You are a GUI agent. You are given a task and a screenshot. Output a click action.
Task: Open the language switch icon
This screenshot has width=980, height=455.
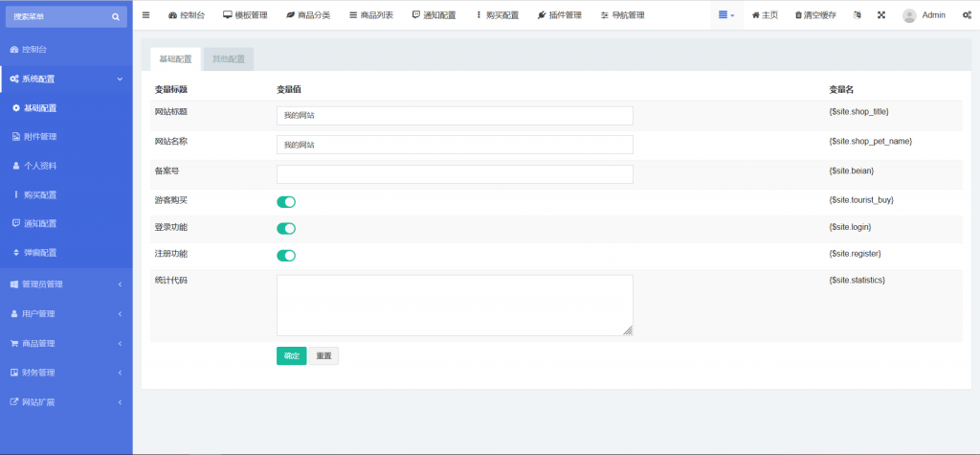(x=857, y=15)
